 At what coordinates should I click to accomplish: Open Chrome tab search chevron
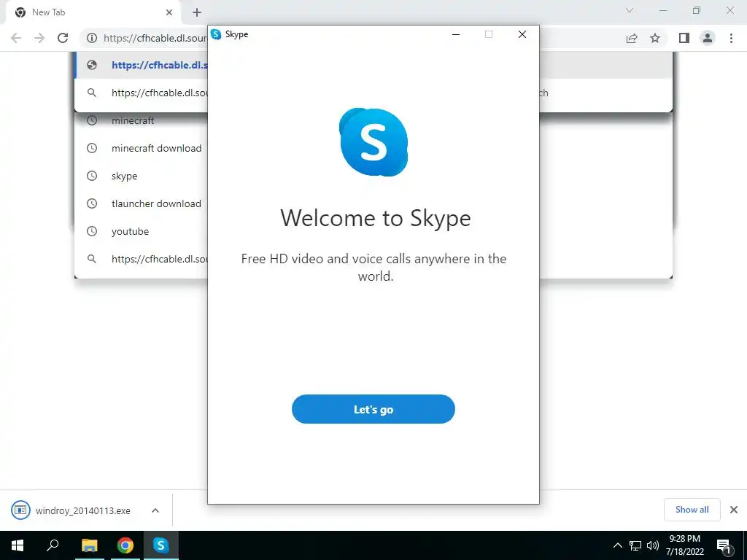(x=630, y=10)
